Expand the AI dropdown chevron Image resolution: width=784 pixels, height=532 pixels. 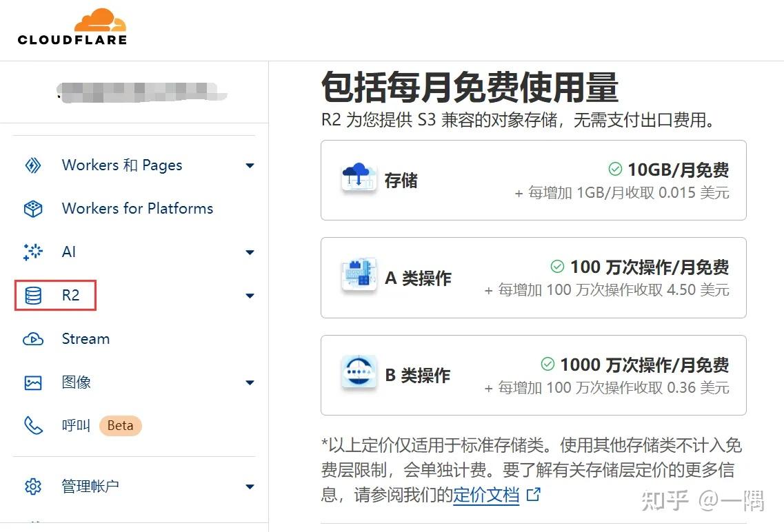(250, 252)
